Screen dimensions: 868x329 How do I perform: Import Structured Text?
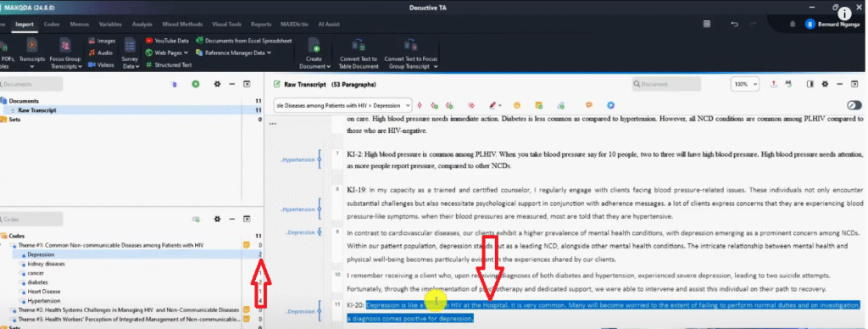(x=169, y=64)
